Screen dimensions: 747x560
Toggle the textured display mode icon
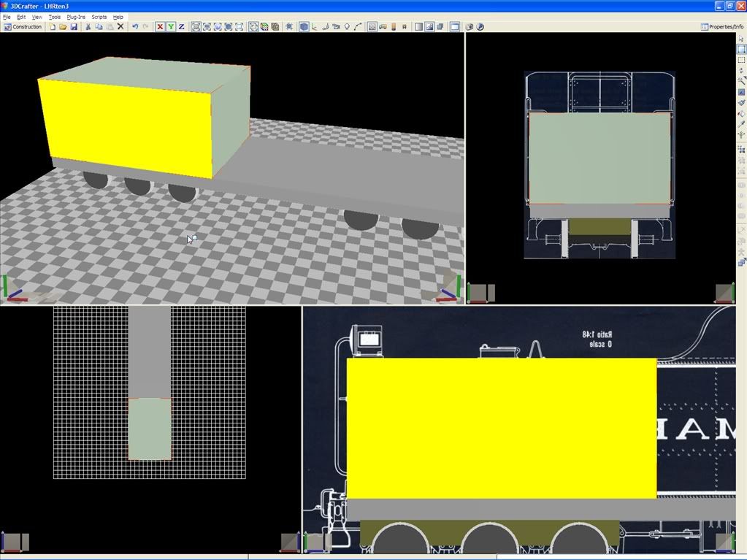(429, 27)
